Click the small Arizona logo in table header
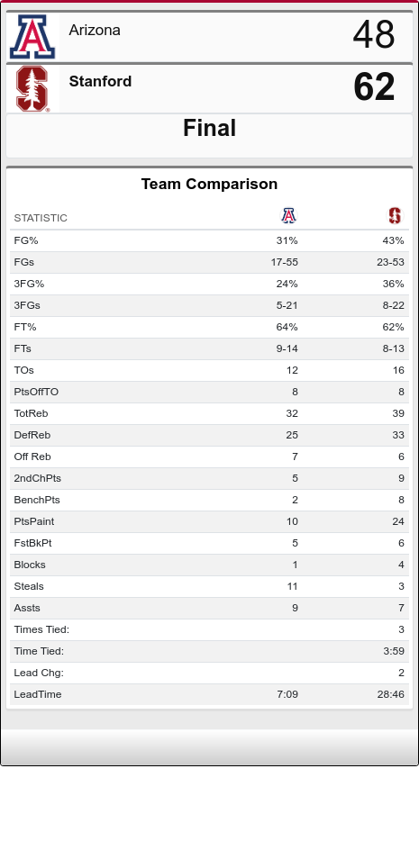The image size is (419, 868). [x=288, y=215]
